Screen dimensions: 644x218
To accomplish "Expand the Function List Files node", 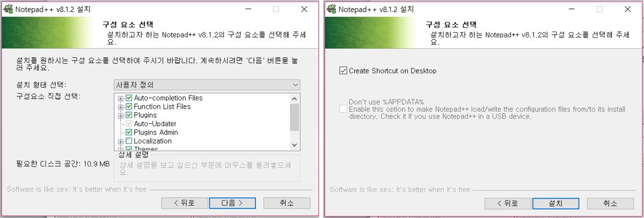I will click(x=121, y=107).
